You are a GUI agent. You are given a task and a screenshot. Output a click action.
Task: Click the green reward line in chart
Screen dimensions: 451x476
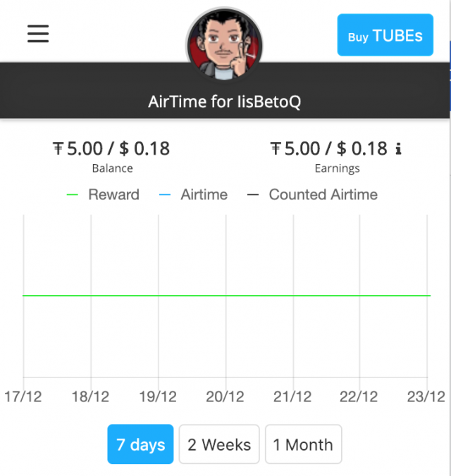point(225,296)
